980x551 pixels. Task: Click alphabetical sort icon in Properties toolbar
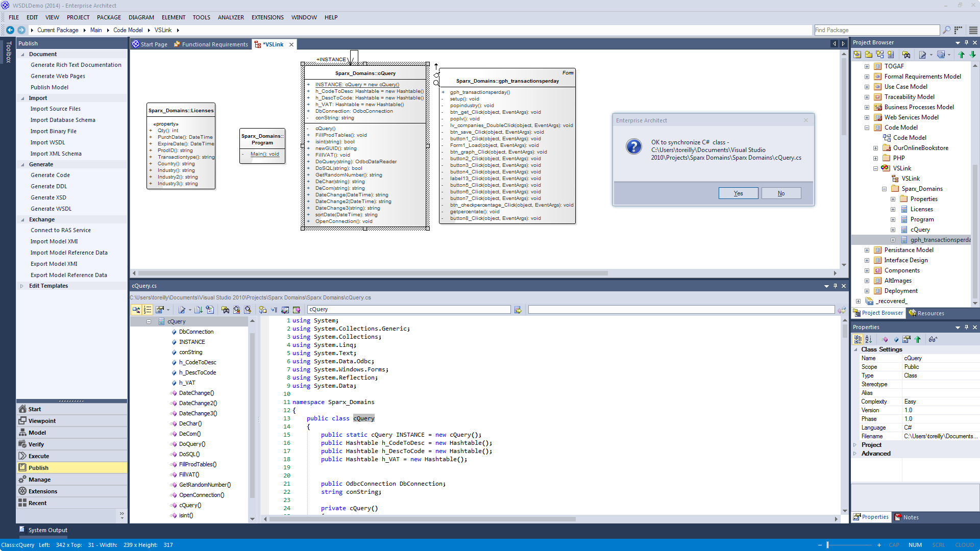point(869,340)
